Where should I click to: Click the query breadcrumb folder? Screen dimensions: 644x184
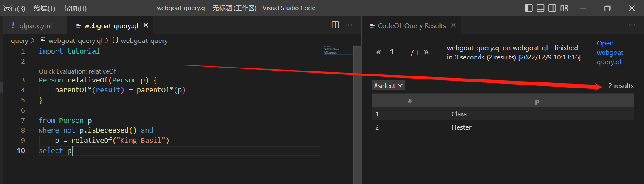[x=20, y=41]
